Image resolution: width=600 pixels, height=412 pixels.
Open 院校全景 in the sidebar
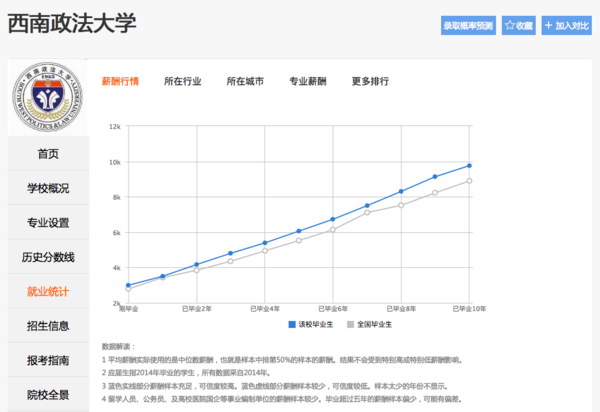[48, 394]
